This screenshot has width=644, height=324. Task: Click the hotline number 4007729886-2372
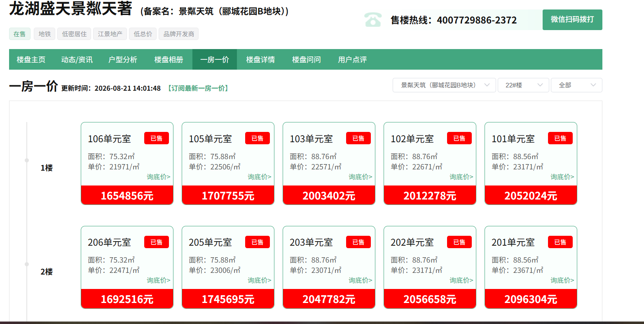477,20
